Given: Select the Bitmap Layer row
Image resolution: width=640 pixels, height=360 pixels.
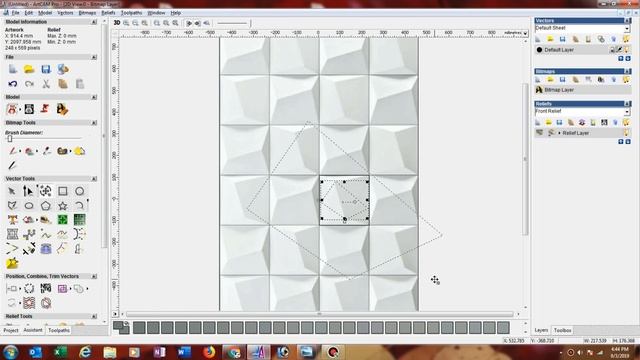Looking at the screenshot, I should (x=582, y=90).
